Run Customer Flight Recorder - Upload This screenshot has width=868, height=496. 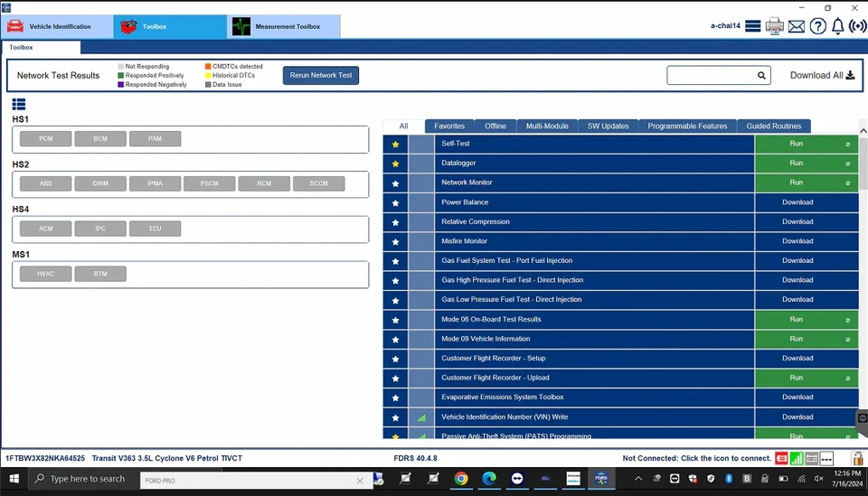pyautogui.click(x=806, y=379)
